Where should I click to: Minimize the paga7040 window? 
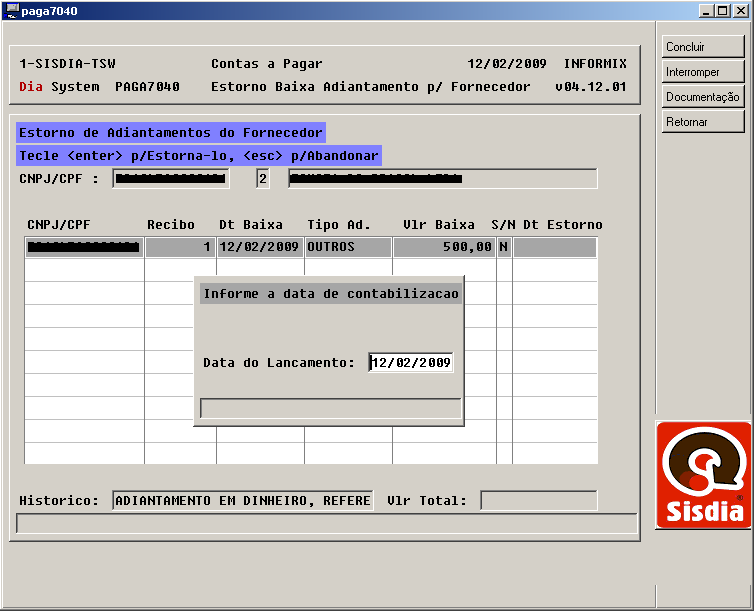click(x=708, y=11)
